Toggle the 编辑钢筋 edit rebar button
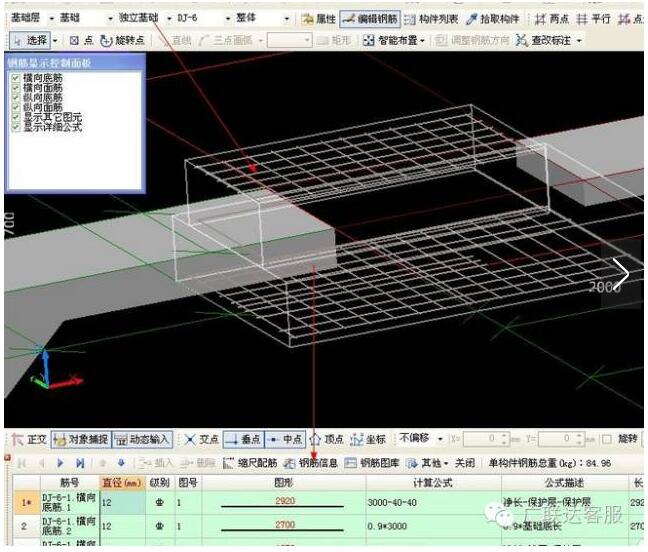The width and height of the screenshot is (648, 552). tap(370, 19)
